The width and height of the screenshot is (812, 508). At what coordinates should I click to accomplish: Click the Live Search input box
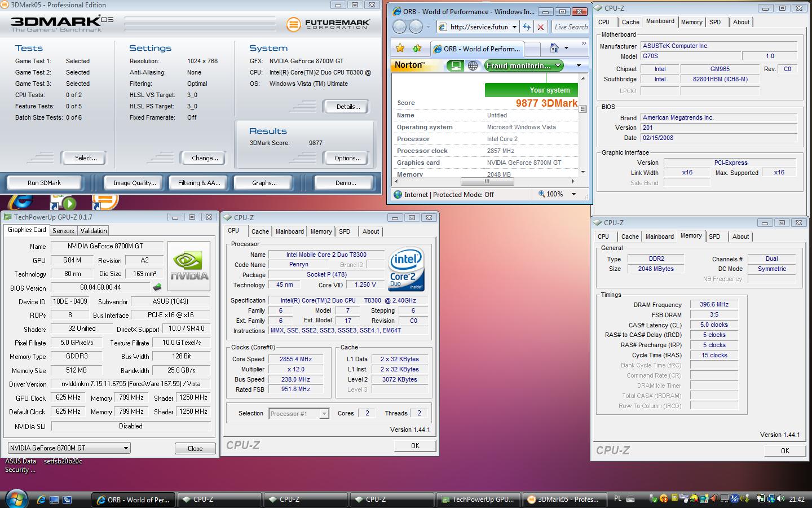click(570, 27)
